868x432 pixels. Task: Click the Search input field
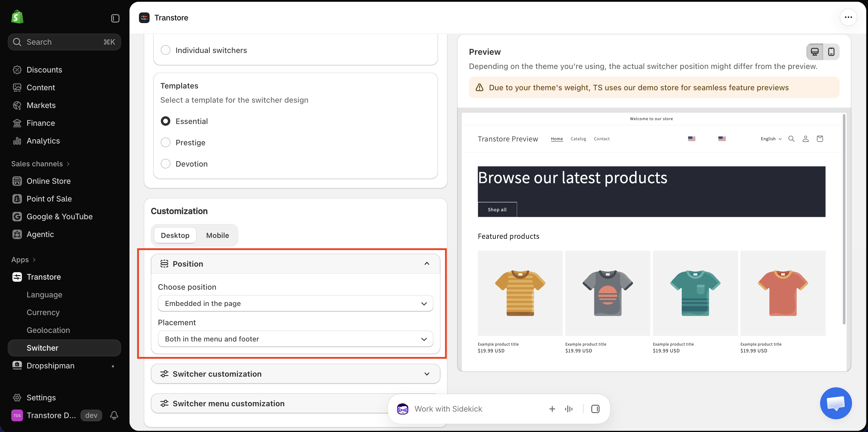click(64, 42)
